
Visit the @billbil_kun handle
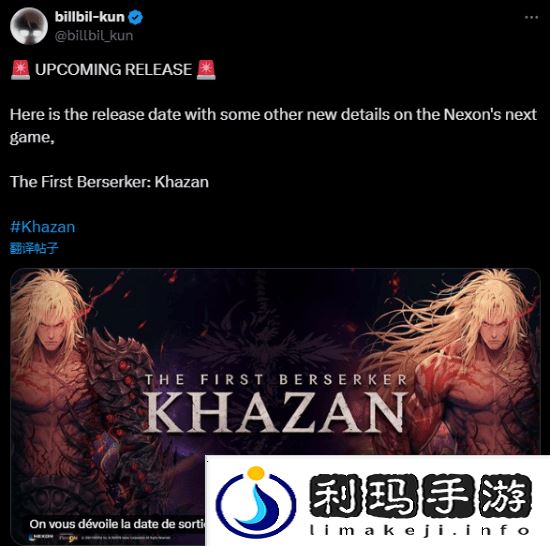tap(94, 36)
